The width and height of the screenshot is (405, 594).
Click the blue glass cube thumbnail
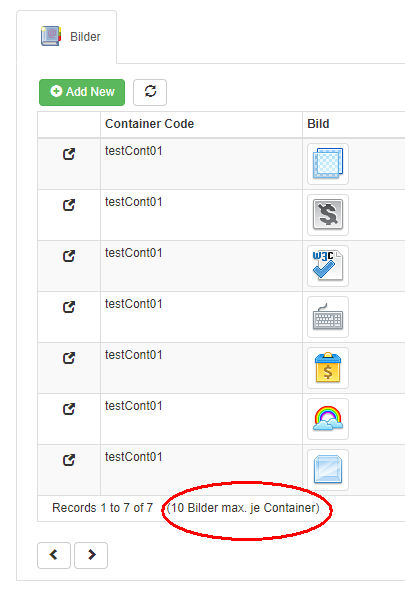coord(328,470)
